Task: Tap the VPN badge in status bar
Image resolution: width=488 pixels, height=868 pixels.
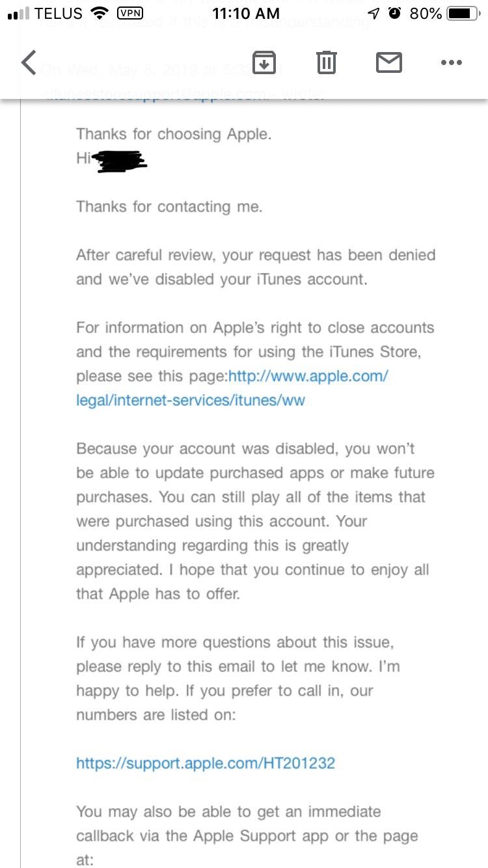Action: coord(130,13)
